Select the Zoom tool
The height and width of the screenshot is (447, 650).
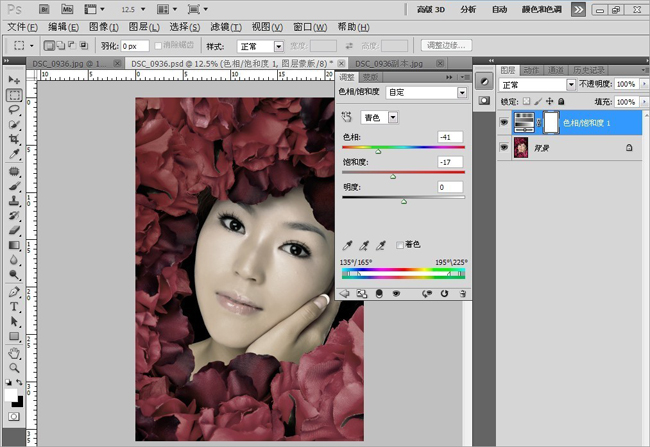[14, 368]
